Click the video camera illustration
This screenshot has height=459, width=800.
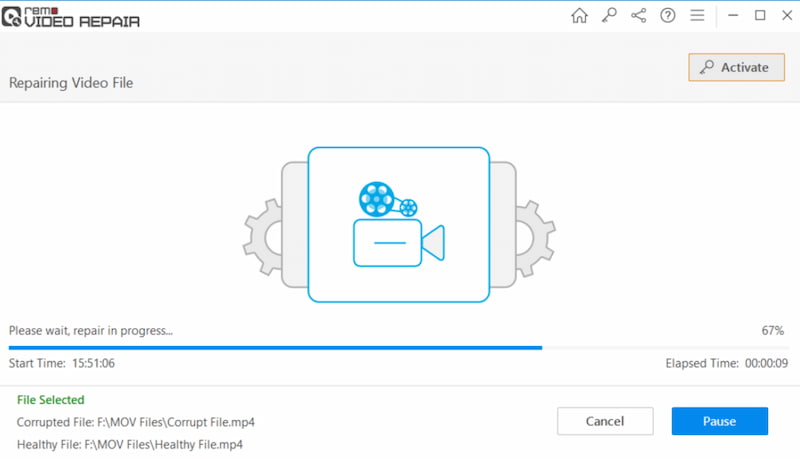(398, 224)
